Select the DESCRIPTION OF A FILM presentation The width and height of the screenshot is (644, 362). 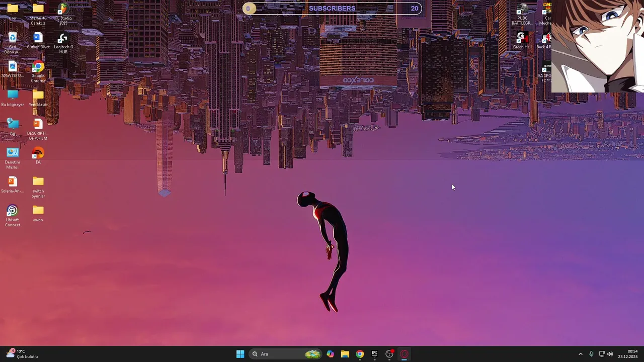click(x=38, y=130)
